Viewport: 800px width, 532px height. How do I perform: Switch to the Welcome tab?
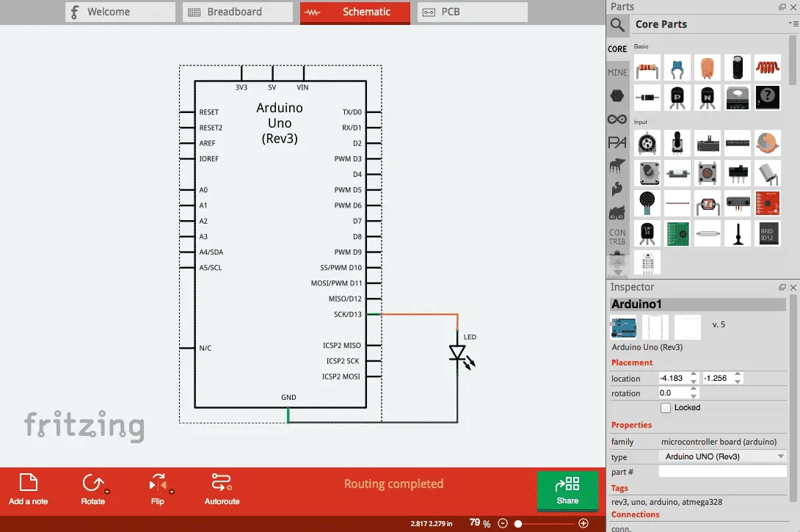[x=120, y=12]
